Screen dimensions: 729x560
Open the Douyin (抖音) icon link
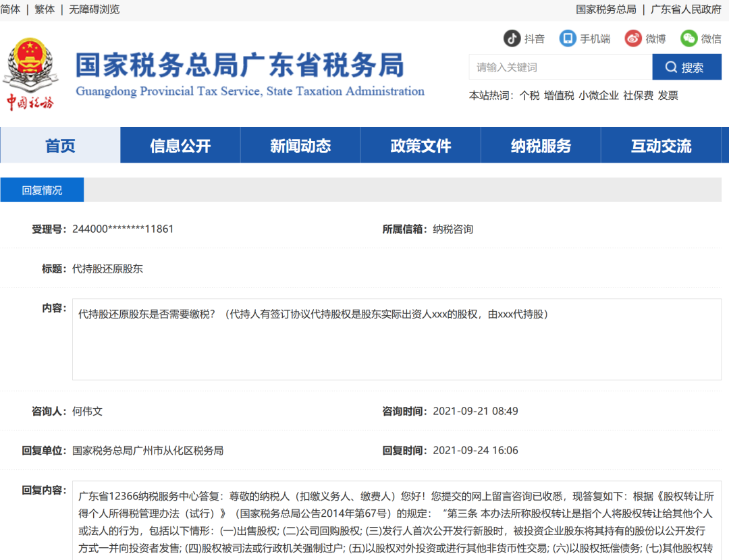(x=512, y=38)
